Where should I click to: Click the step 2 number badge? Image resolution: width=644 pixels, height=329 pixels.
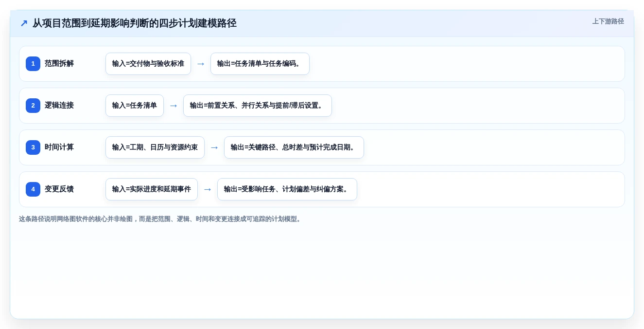(33, 106)
